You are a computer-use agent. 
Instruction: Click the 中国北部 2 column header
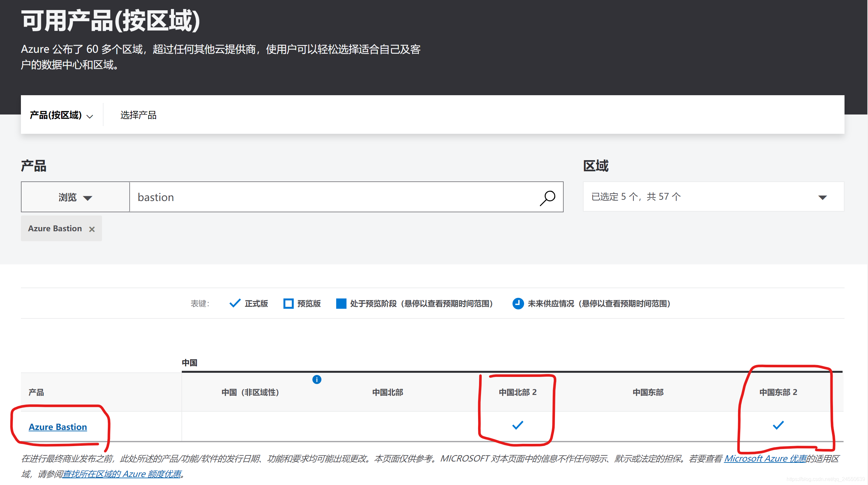click(x=518, y=392)
